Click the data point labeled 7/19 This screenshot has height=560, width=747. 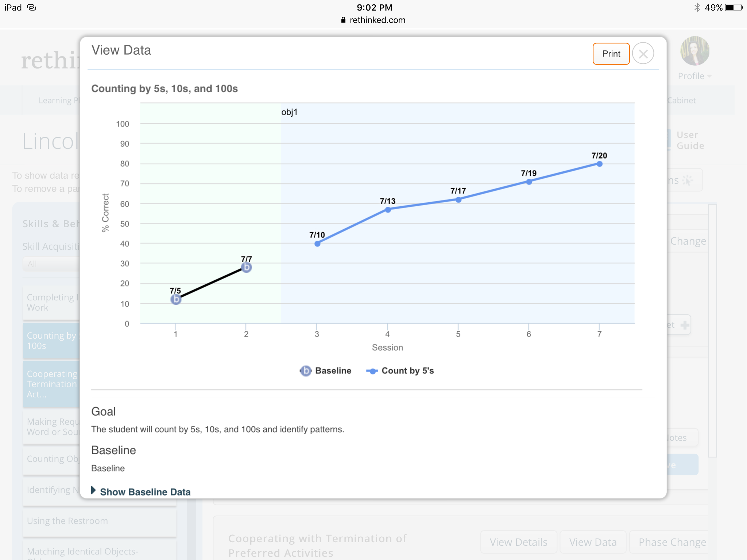tap(529, 182)
